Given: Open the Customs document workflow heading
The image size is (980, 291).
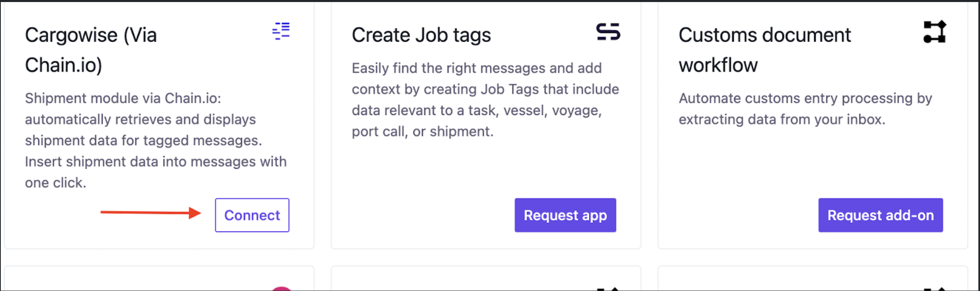Looking at the screenshot, I should point(765,50).
